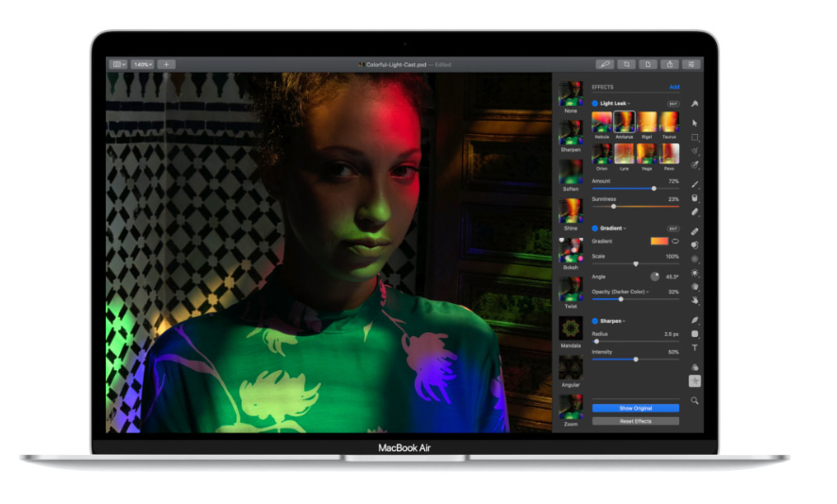Click the Share icon in the toolbar
This screenshot has height=504, width=837.
[x=670, y=64]
